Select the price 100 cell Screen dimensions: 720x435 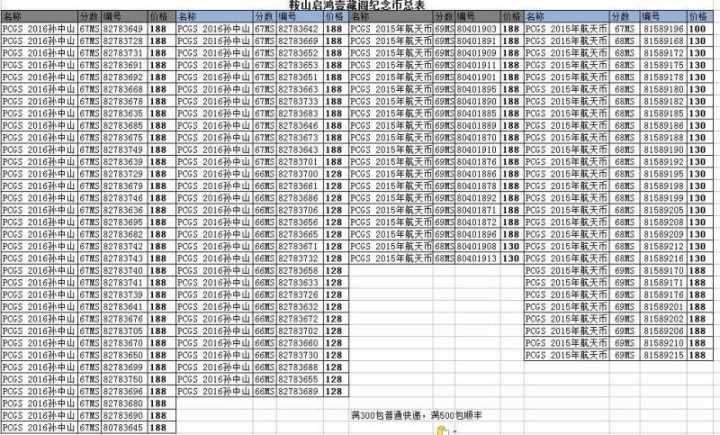701,29
